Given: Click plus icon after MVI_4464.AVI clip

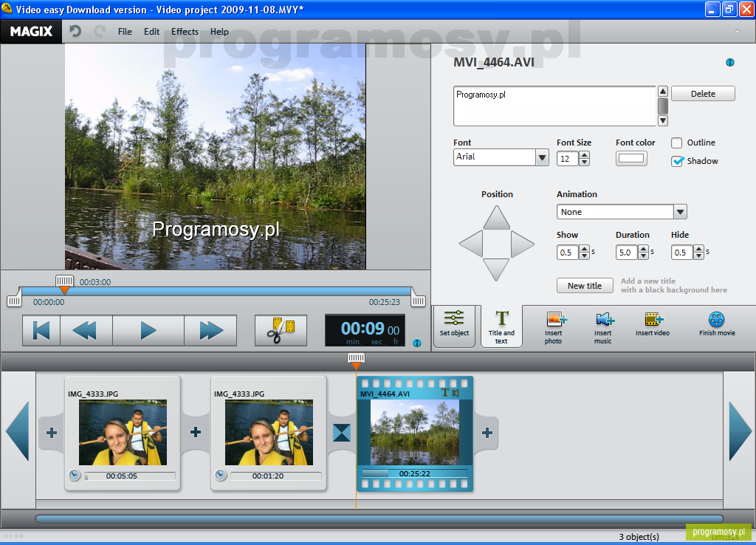Looking at the screenshot, I should pyautogui.click(x=487, y=433).
